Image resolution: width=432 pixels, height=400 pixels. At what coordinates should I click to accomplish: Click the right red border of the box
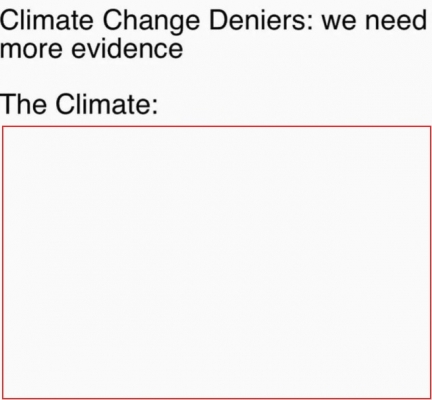click(x=430, y=262)
